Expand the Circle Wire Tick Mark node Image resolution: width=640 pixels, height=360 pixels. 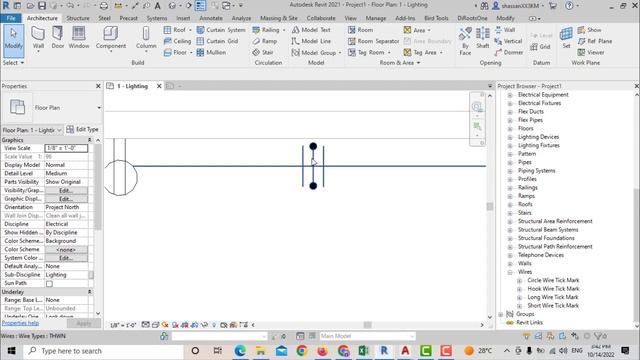click(519, 281)
